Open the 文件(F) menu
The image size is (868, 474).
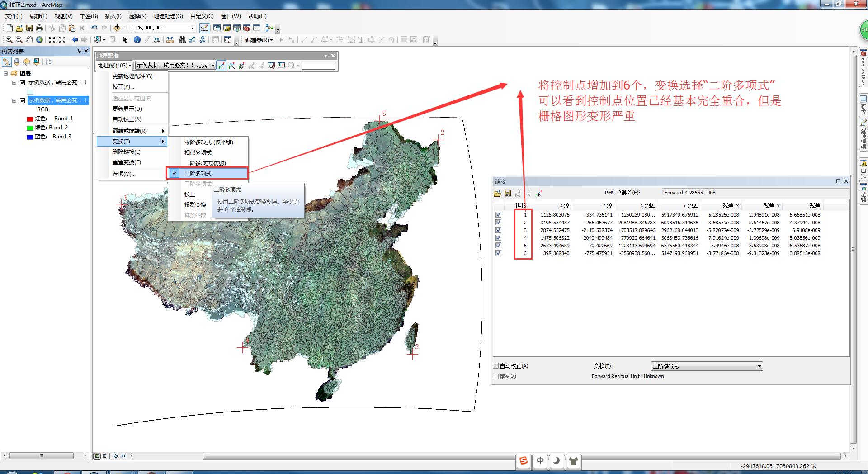pyautogui.click(x=14, y=16)
